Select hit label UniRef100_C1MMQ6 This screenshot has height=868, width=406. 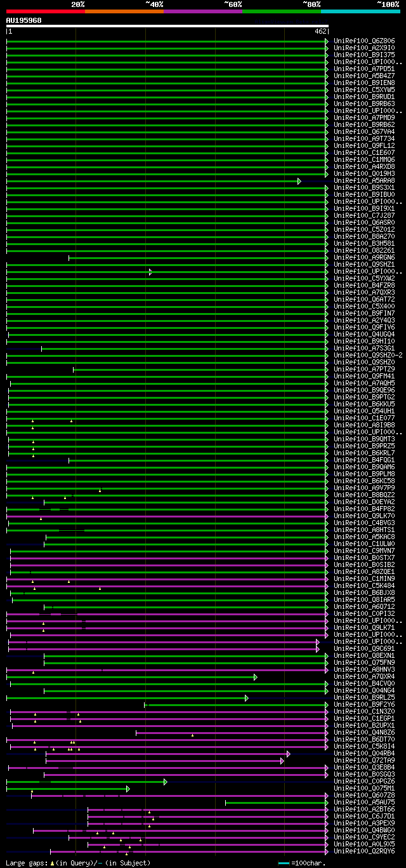click(364, 159)
